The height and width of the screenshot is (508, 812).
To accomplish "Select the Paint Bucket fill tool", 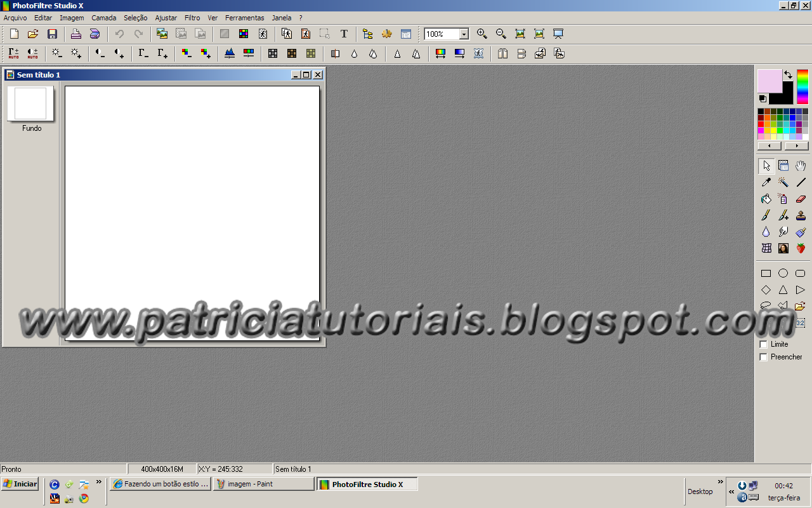I will [x=766, y=199].
